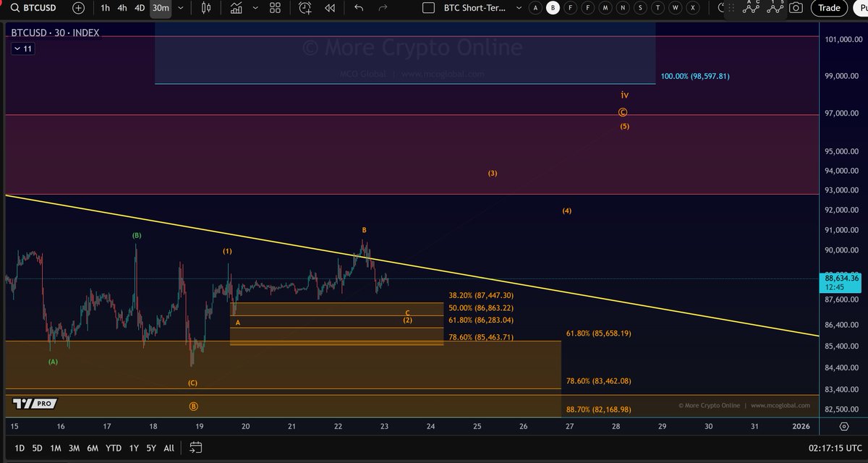Open price scale settings gear icon
The height and width of the screenshot is (463, 868).
[x=844, y=427]
